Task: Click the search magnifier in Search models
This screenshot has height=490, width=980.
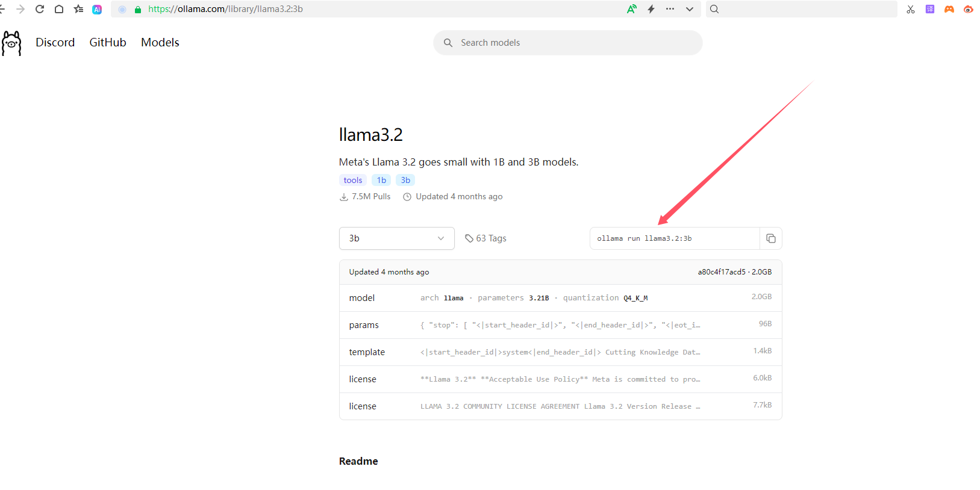Action: click(x=448, y=43)
